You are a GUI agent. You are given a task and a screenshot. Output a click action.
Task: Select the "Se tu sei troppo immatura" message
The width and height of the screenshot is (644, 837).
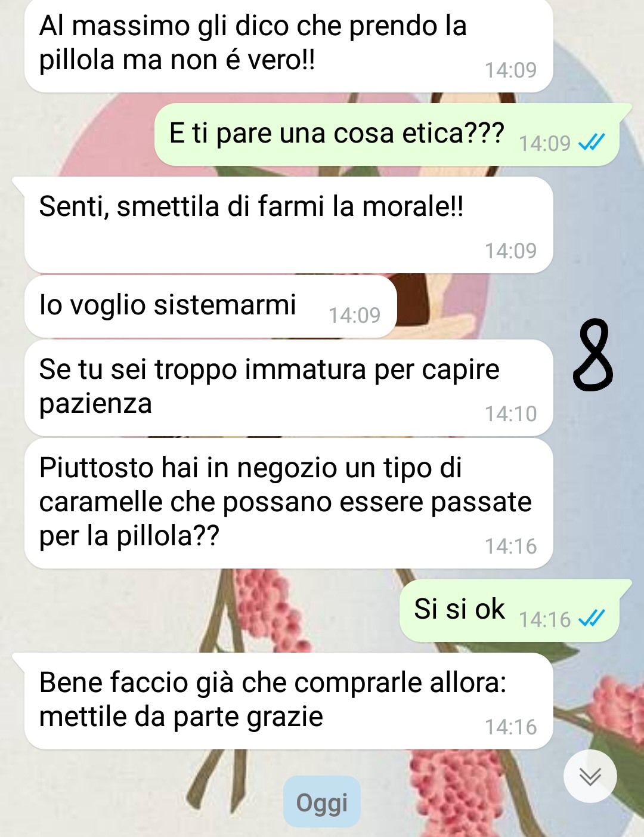pyautogui.click(x=289, y=388)
